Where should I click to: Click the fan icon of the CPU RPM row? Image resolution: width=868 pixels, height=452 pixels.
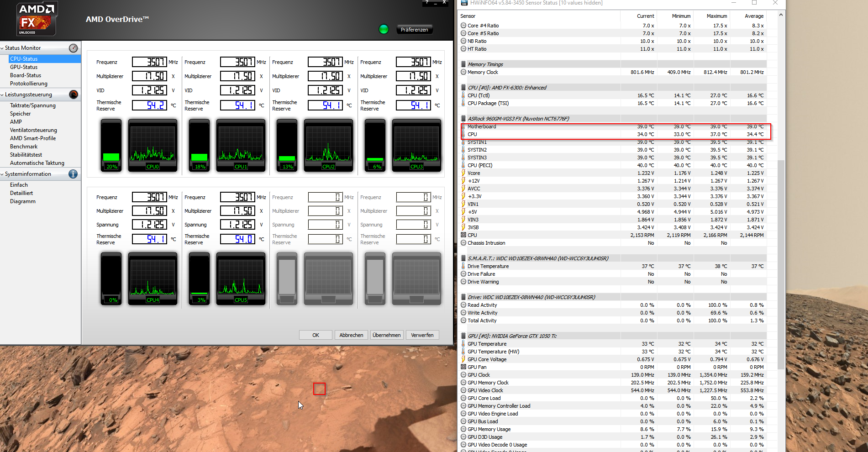pos(463,235)
